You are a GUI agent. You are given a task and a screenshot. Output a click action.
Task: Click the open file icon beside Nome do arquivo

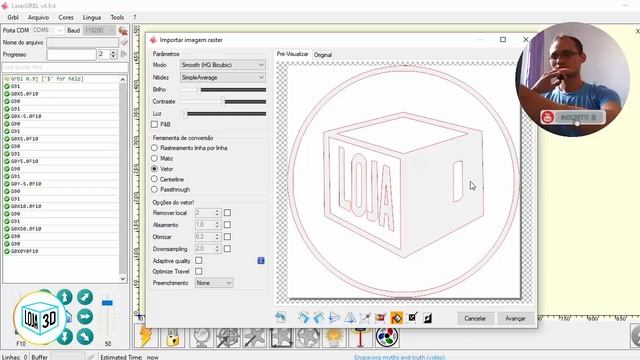124,42
